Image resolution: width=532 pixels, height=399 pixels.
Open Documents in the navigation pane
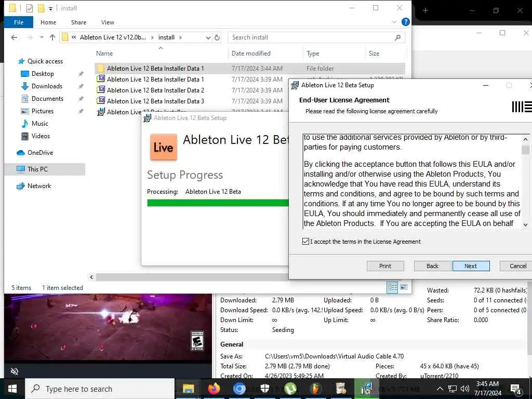coord(47,99)
